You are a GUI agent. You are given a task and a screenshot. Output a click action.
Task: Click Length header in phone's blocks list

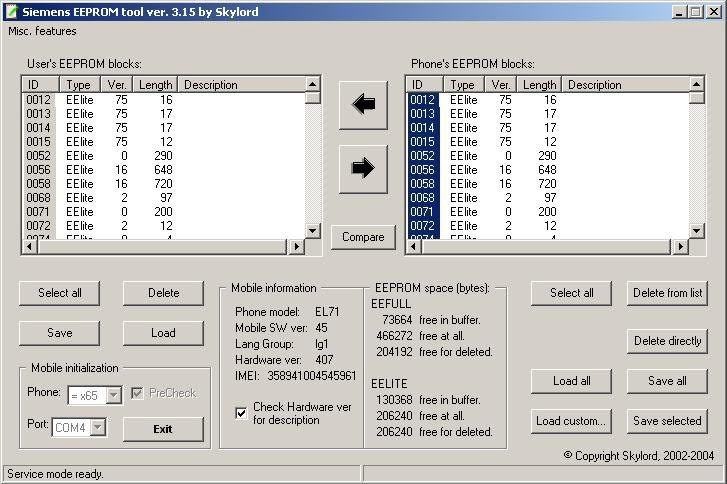539,85
